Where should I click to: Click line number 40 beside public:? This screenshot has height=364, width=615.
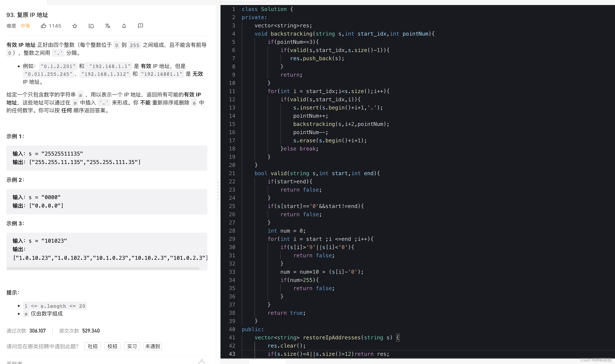[232, 329]
